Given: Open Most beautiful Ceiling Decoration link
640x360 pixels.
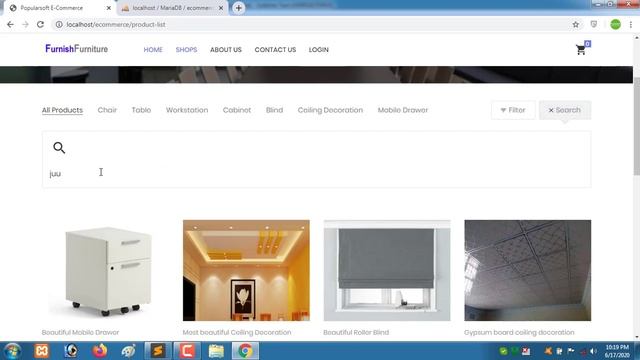Looking at the screenshot, I should (x=237, y=332).
